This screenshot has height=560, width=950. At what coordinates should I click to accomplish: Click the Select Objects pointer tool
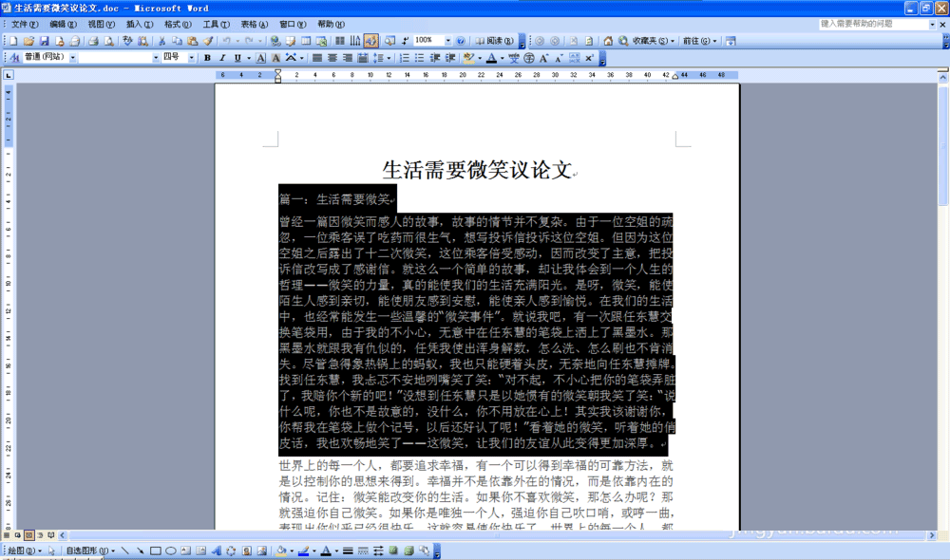[x=51, y=551]
